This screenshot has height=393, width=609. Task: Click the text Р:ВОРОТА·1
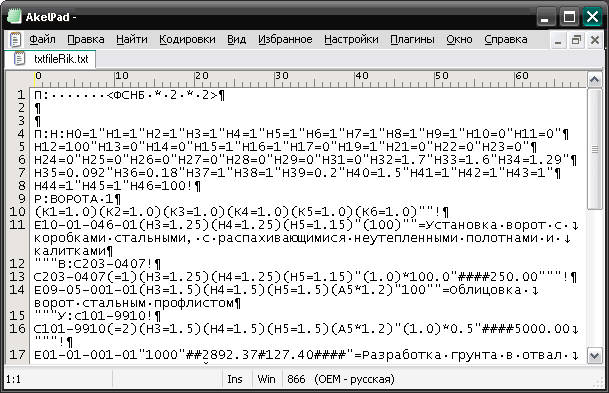click(74, 199)
